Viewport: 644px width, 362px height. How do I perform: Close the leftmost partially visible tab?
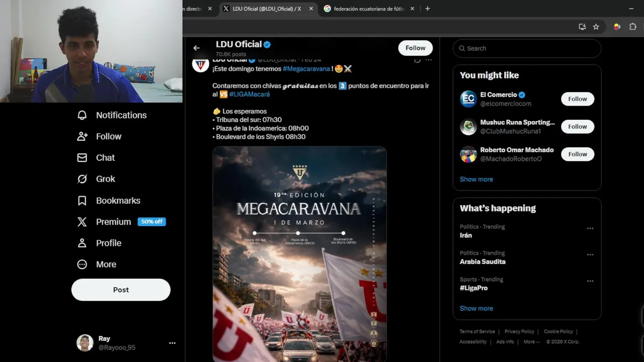point(210,9)
